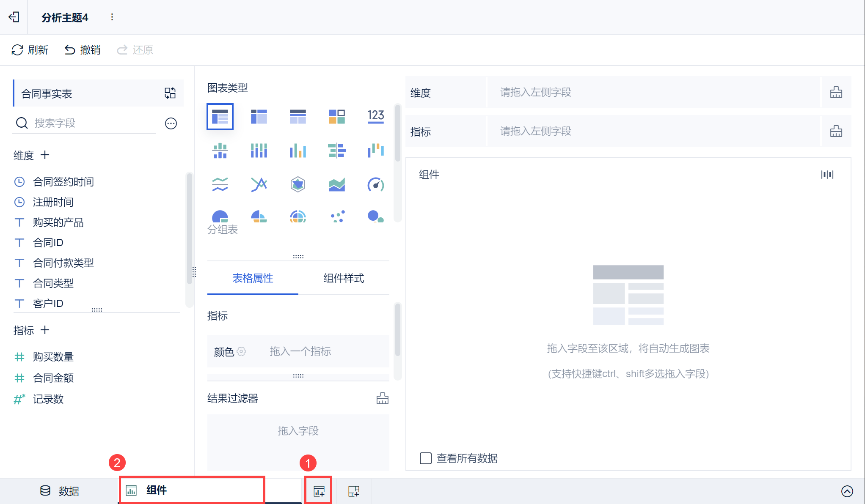This screenshot has height=504, width=865.
Task: Click the add component icon in bottom bar
Action: click(319, 491)
